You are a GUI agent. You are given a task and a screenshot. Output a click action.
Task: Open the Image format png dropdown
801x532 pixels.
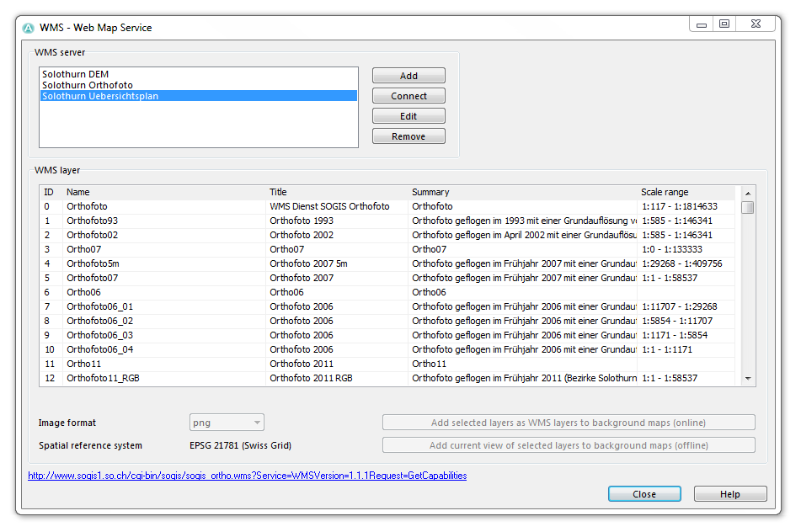(227, 423)
